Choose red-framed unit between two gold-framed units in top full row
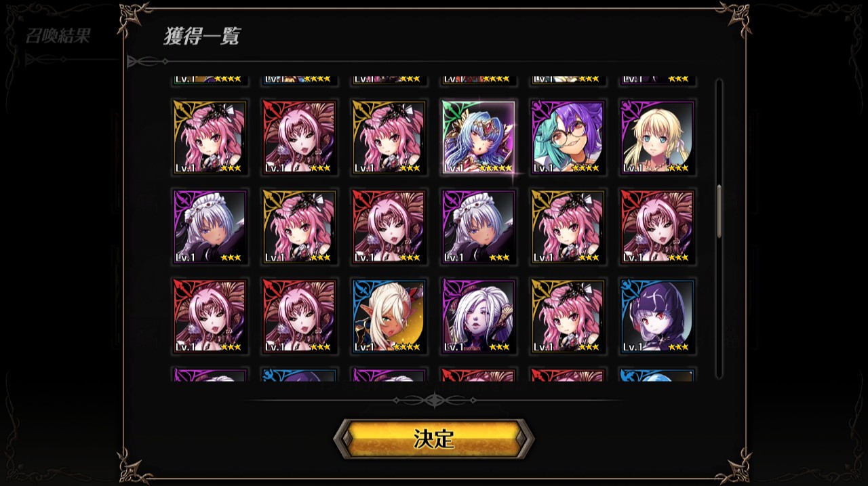Screen dimensions: 868x486 click(300, 138)
